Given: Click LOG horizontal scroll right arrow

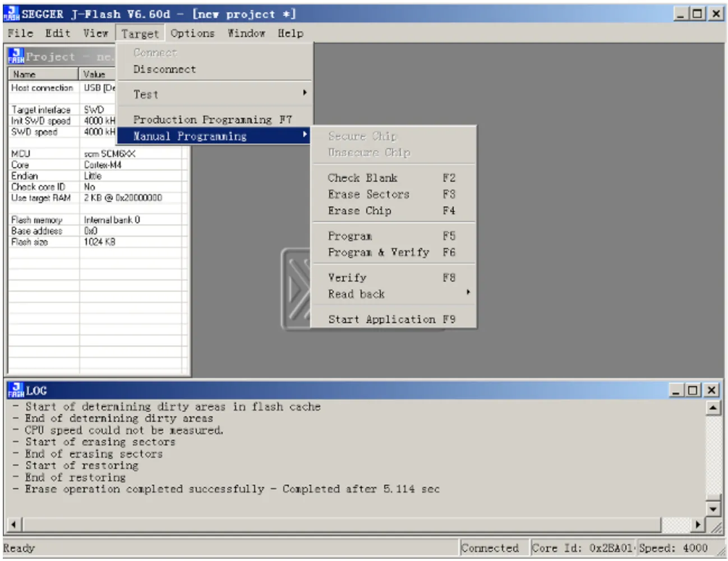Looking at the screenshot, I should [x=698, y=525].
